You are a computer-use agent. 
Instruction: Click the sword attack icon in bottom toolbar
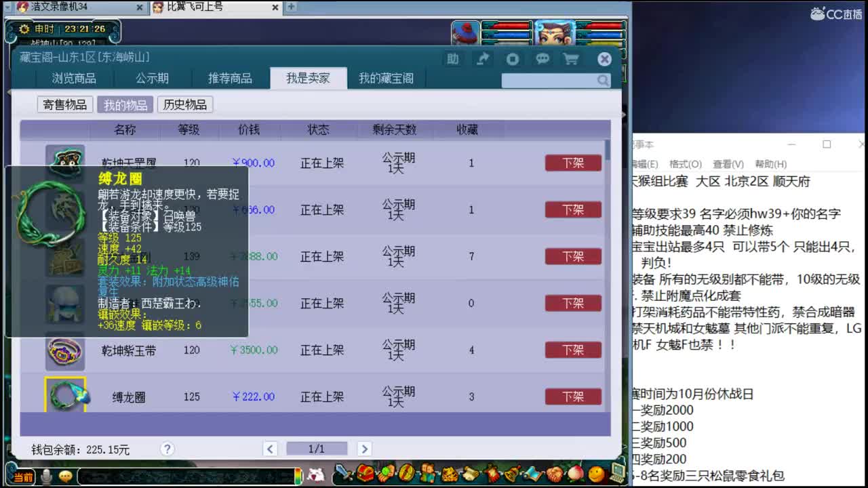coord(344,472)
